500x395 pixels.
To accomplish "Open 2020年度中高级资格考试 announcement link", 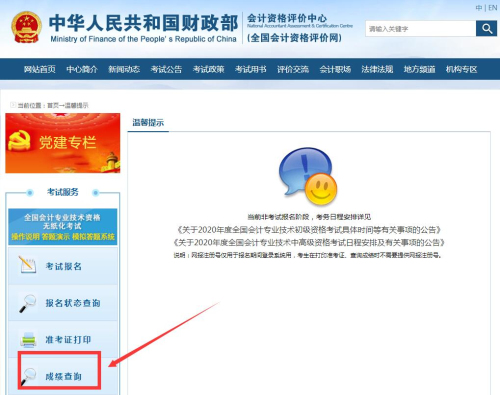I will click(x=309, y=242).
